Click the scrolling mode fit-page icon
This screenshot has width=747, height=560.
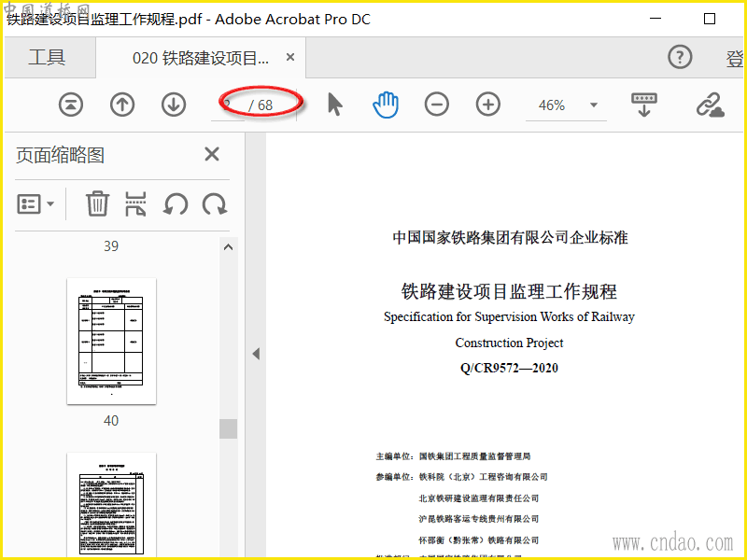[644, 105]
